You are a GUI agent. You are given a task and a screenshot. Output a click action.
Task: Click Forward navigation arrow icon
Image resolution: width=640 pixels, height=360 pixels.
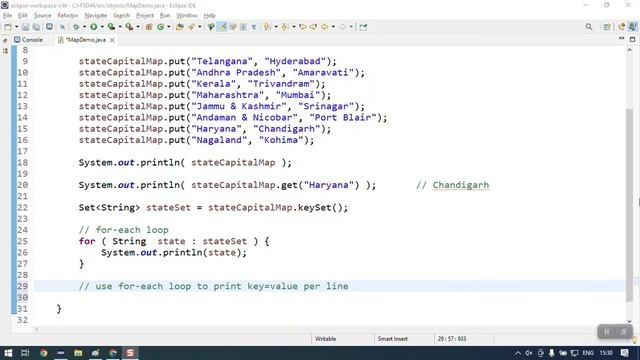coord(342,27)
